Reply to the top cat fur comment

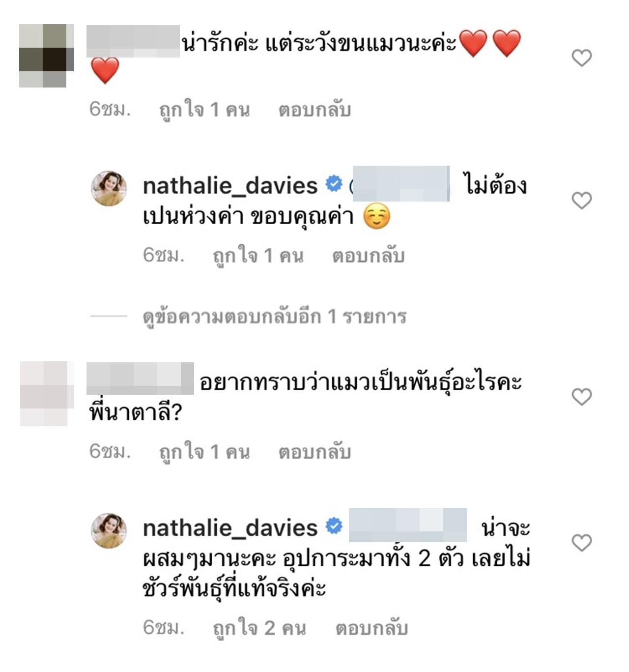click(314, 109)
